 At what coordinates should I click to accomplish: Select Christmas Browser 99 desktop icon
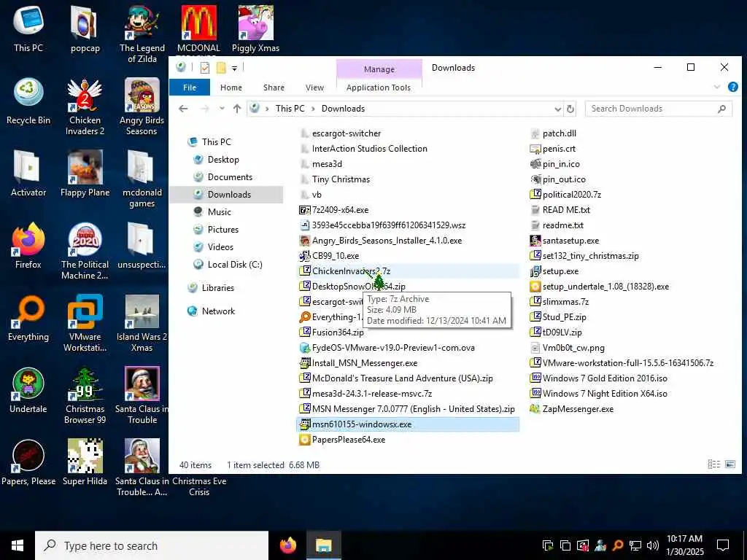click(85, 394)
